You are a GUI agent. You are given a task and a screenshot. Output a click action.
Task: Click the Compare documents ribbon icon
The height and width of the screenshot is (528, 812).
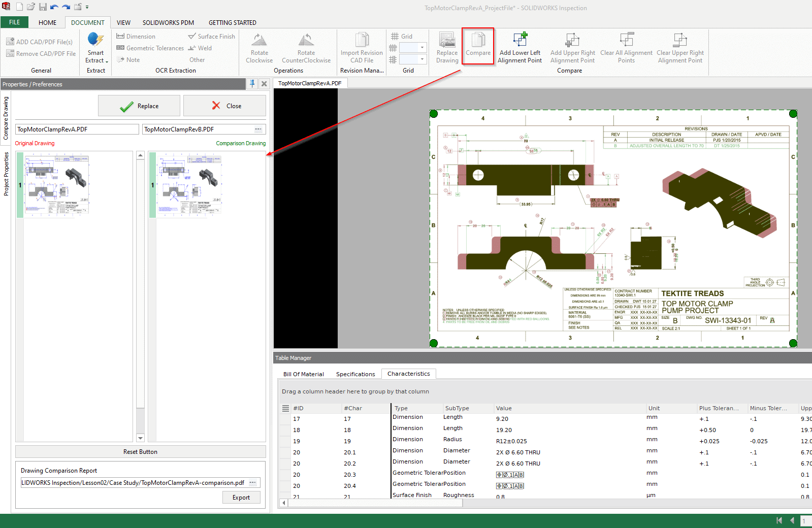coord(478,40)
